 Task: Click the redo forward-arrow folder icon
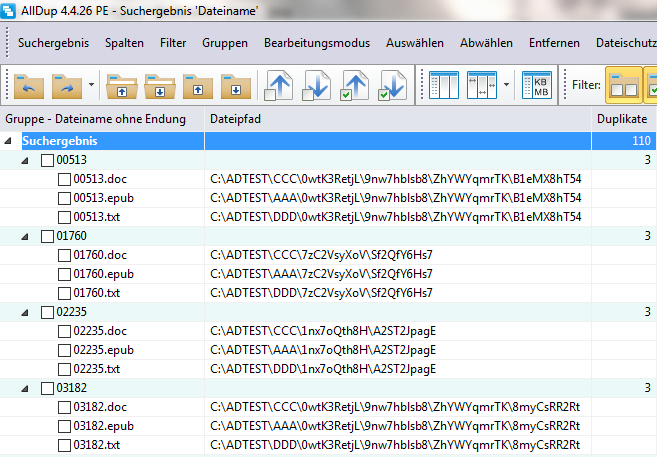[66, 86]
